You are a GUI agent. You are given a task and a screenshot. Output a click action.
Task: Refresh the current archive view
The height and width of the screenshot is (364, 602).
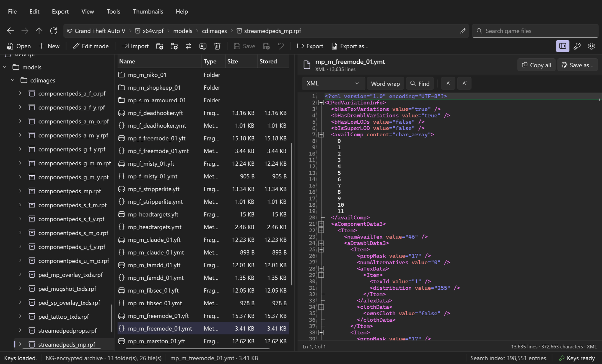(54, 31)
